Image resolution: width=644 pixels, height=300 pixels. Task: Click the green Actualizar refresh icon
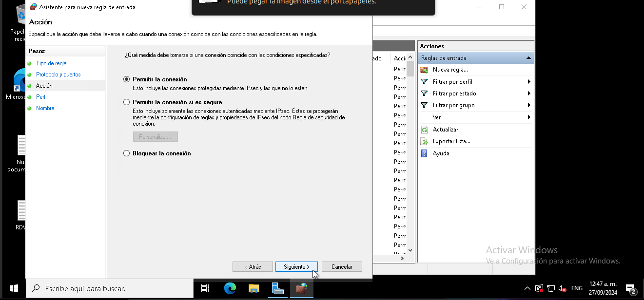click(x=424, y=130)
